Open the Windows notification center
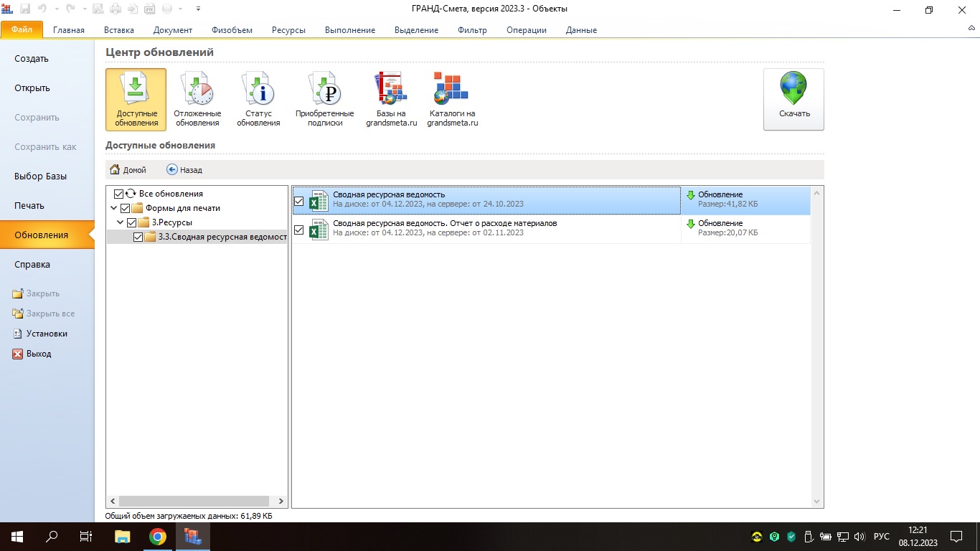This screenshot has height=551, width=980. tap(956, 537)
